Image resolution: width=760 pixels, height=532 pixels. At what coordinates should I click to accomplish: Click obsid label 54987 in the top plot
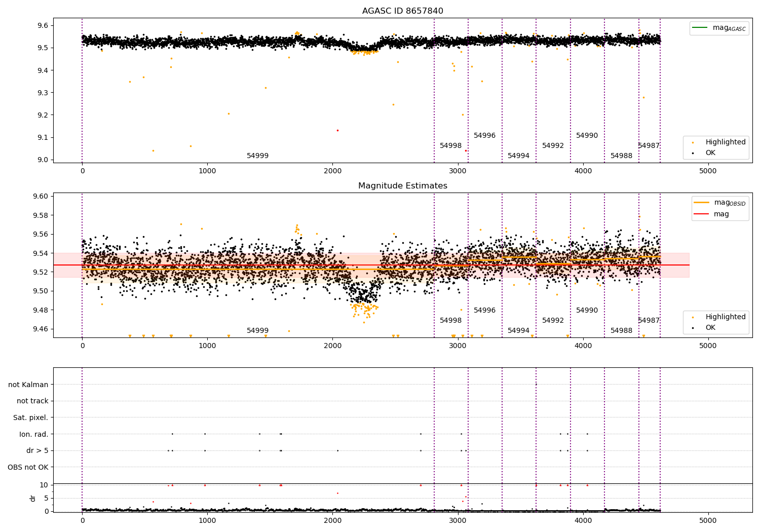(x=649, y=145)
